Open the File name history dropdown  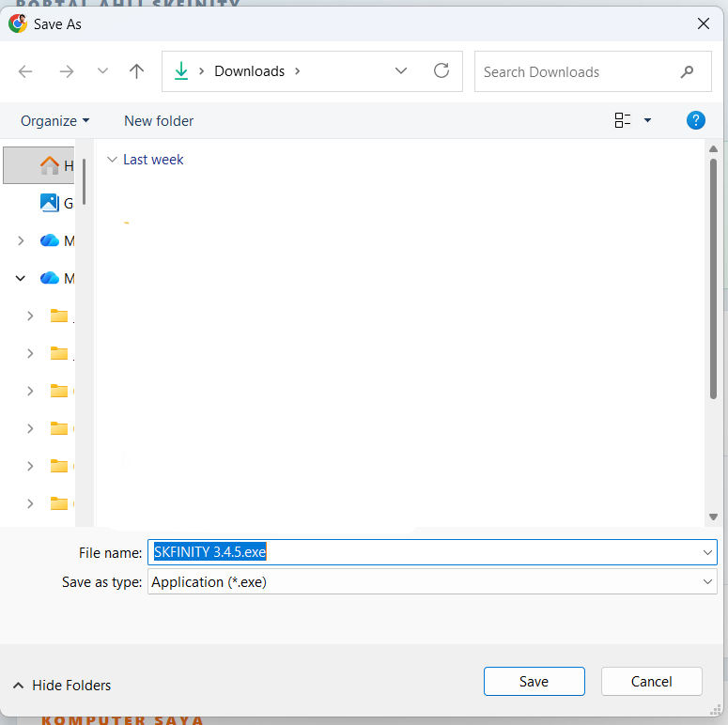coord(707,552)
